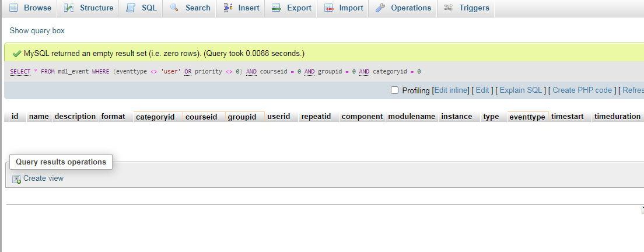Click the timestart column header

[x=567, y=117]
